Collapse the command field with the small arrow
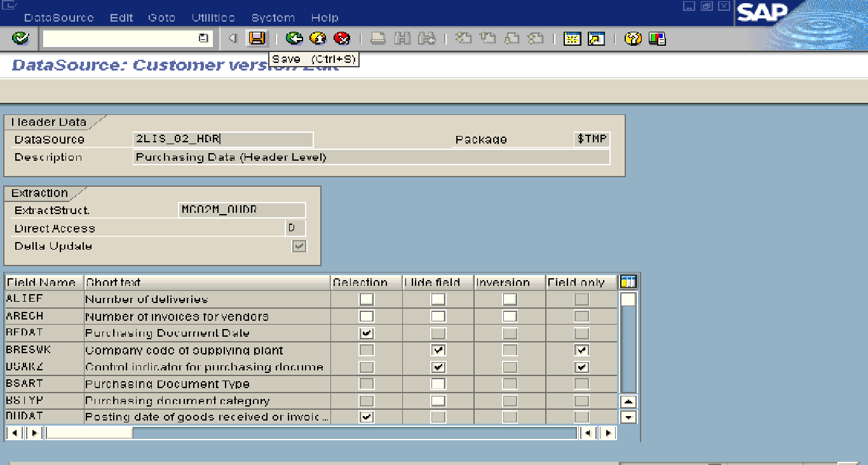This screenshot has width=868, height=465. point(233,39)
